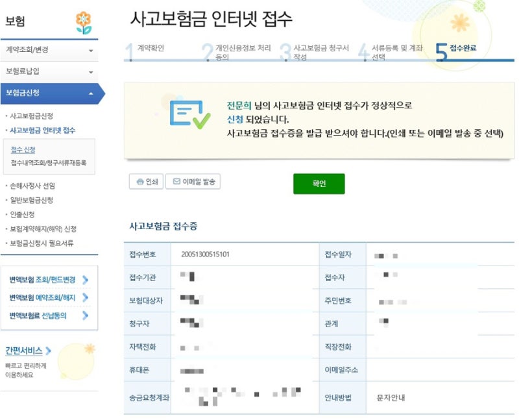Open 보험금신청시 필요서류 link

tap(42, 243)
